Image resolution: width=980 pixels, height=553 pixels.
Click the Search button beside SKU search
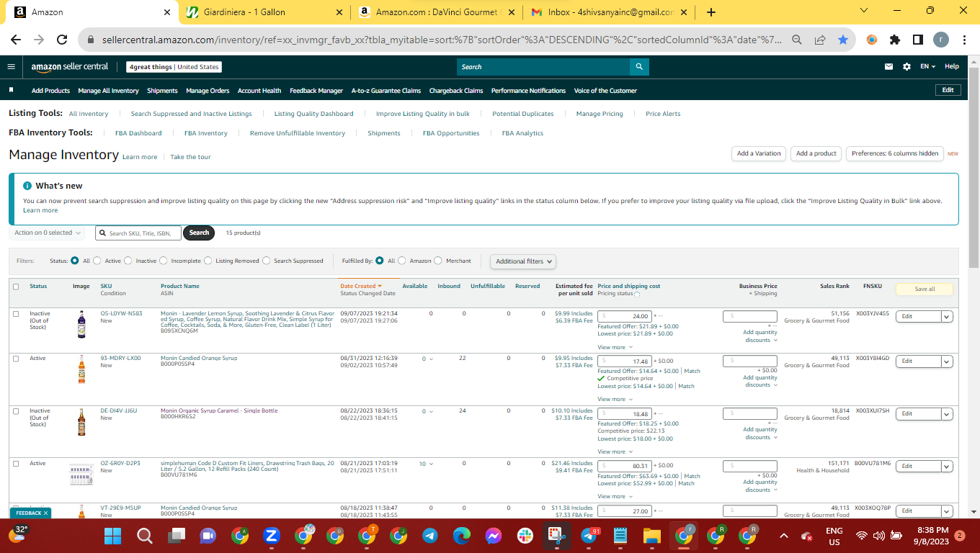pos(199,233)
